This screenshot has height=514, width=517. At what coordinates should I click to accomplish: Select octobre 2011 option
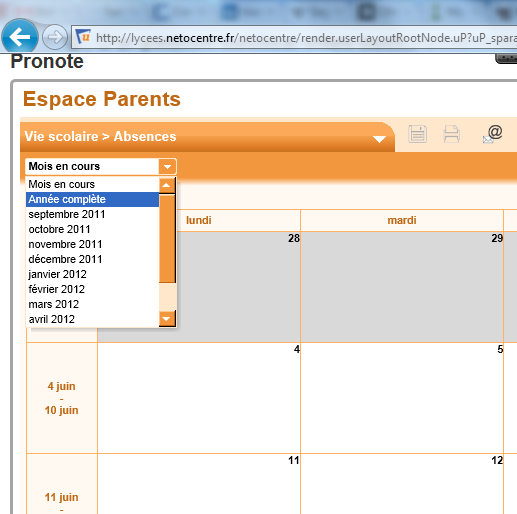(93, 229)
